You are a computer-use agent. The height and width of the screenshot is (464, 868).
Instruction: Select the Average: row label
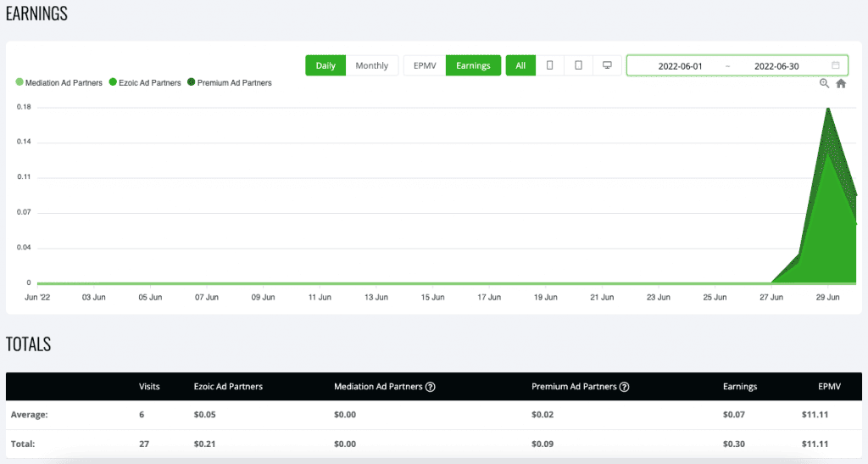[x=30, y=414]
